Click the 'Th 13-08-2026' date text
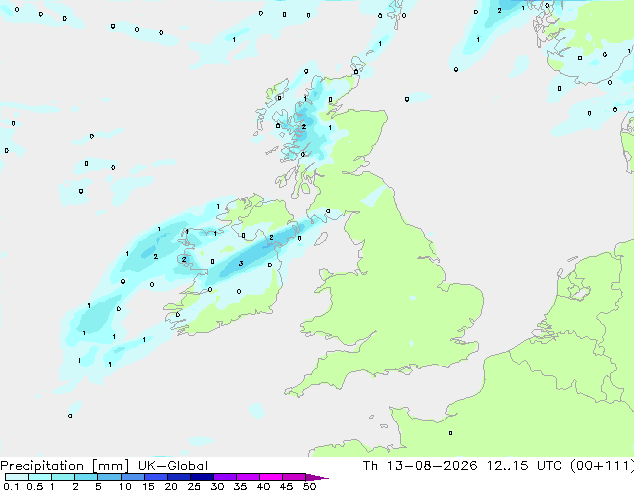This screenshot has height=490, width=634. pos(420,466)
